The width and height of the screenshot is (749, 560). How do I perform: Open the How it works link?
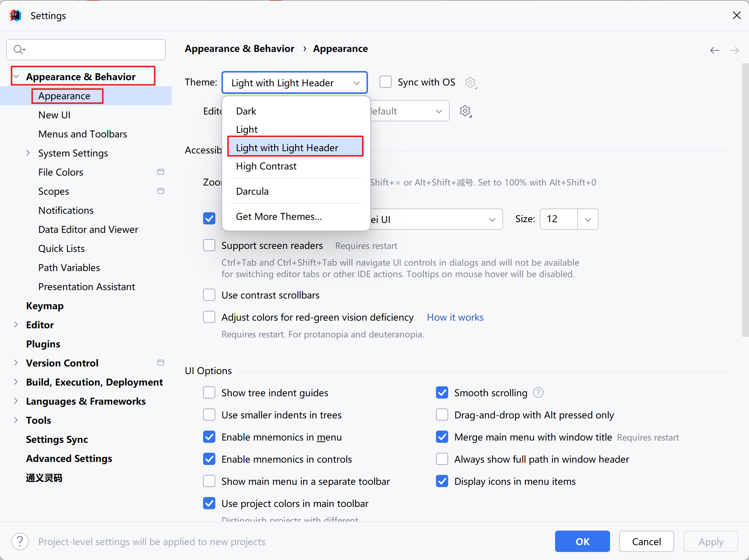[x=455, y=317]
